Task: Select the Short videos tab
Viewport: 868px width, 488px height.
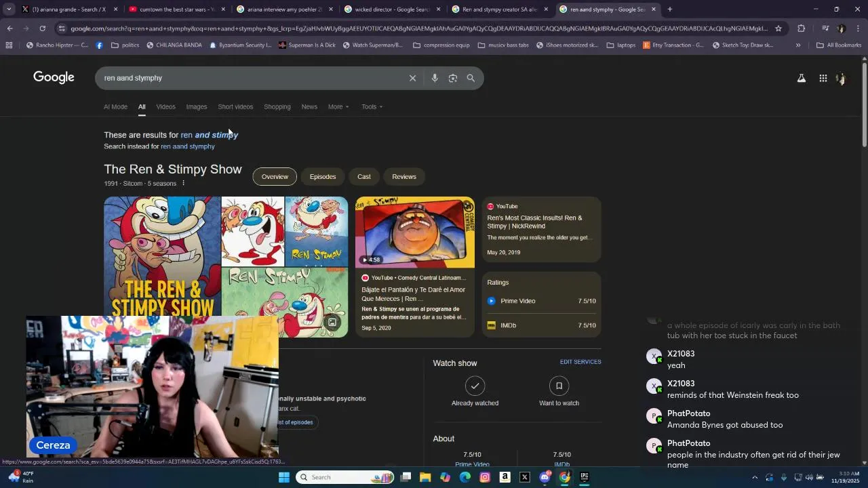Action: [235, 106]
